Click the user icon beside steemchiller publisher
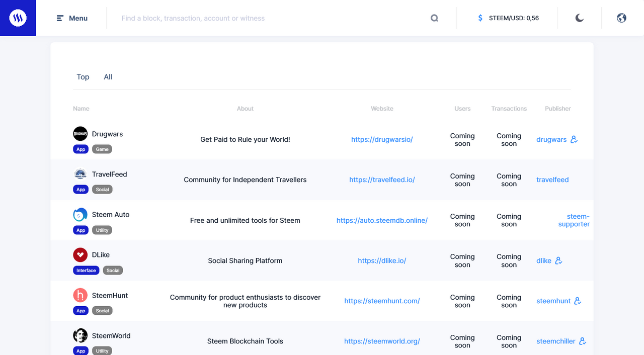Viewport: 644px width, 355px height. tap(583, 341)
